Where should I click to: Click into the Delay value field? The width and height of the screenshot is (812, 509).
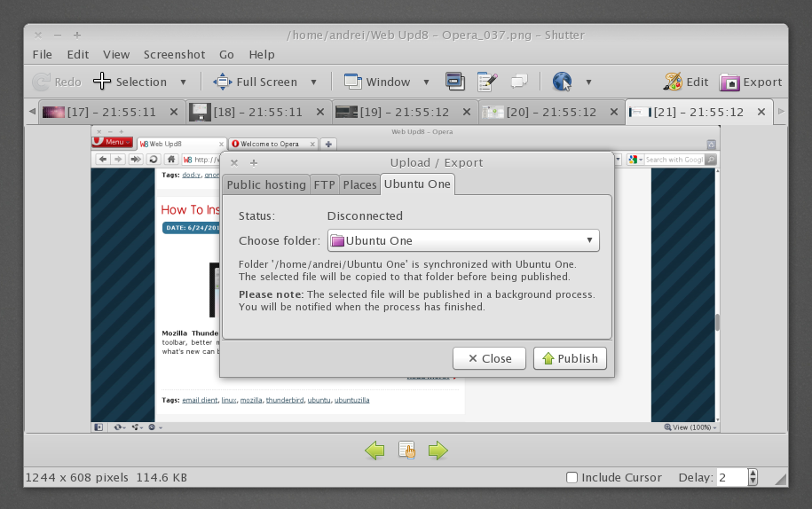tap(732, 477)
